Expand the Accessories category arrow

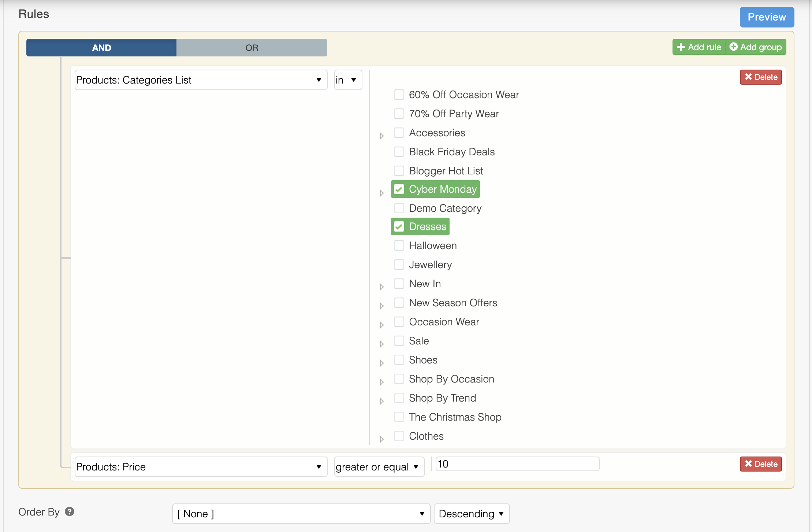point(381,136)
